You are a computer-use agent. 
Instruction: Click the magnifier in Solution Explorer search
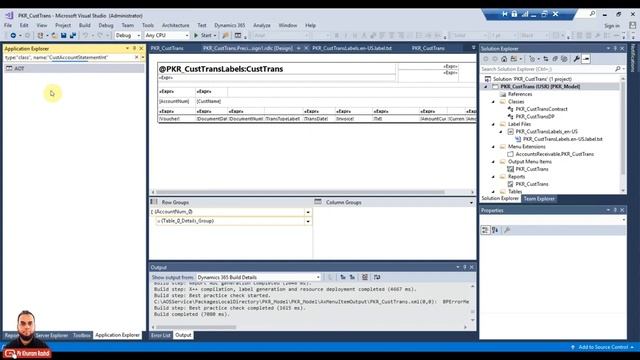618,69
